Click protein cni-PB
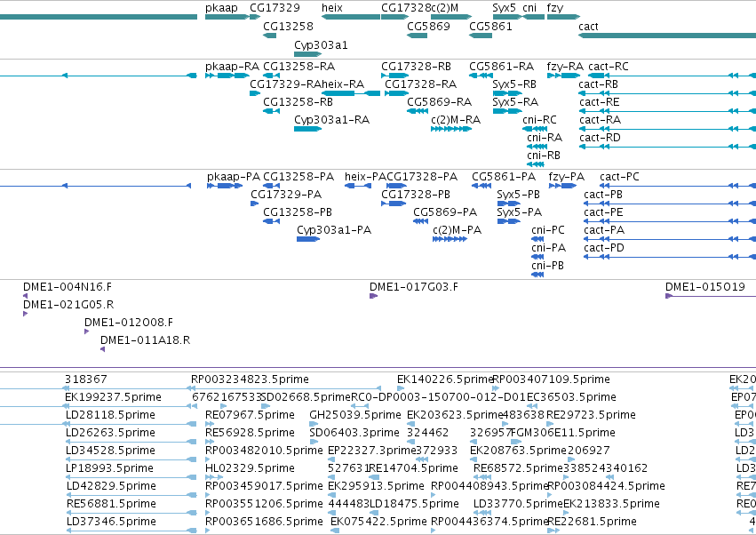Viewport: 756px width, 535px height. [537, 275]
